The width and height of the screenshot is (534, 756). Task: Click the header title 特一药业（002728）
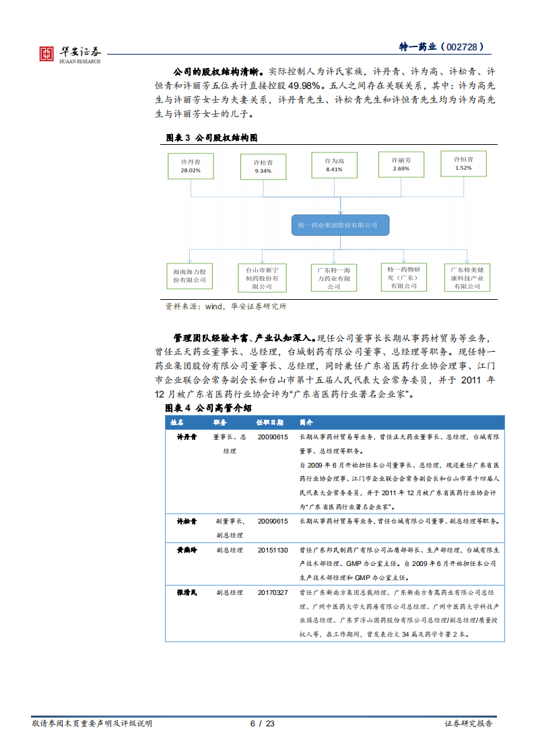pyautogui.click(x=441, y=46)
